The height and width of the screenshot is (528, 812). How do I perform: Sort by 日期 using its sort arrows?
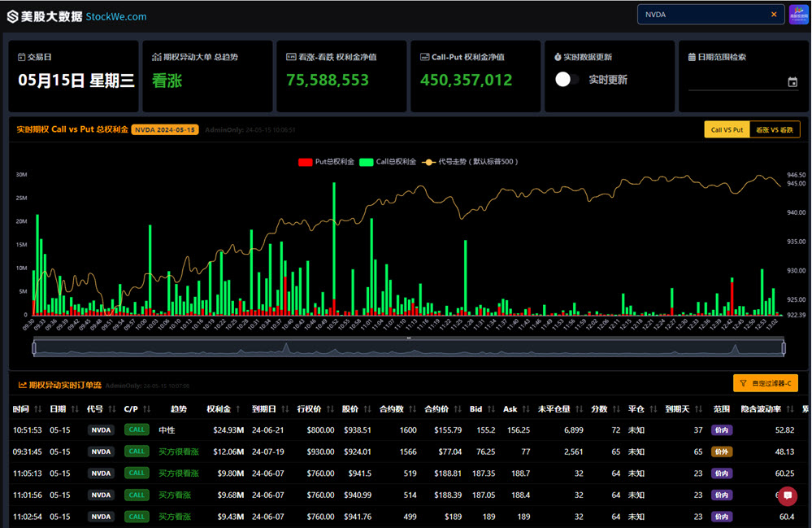click(x=75, y=409)
